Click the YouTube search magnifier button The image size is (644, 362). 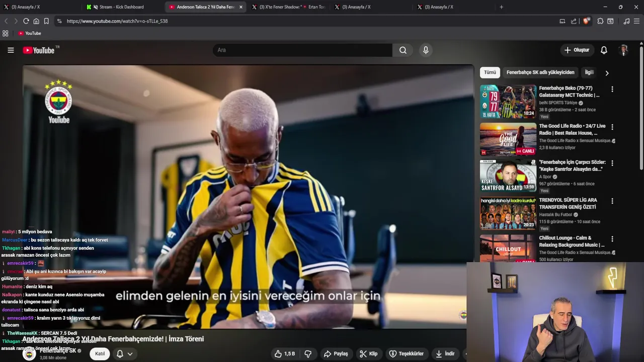[403, 50]
